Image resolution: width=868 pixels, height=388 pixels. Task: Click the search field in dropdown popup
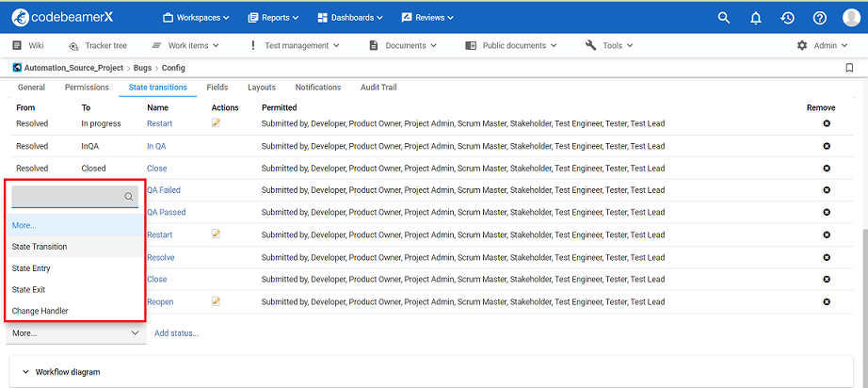[68, 197]
